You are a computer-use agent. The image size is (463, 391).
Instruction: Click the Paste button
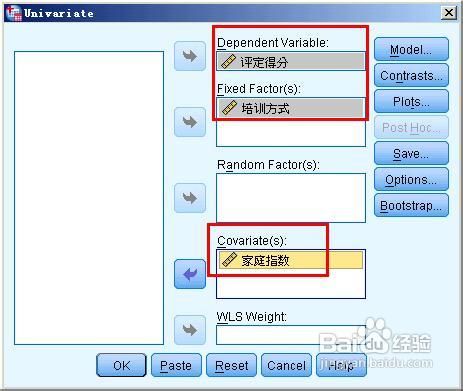(x=176, y=365)
